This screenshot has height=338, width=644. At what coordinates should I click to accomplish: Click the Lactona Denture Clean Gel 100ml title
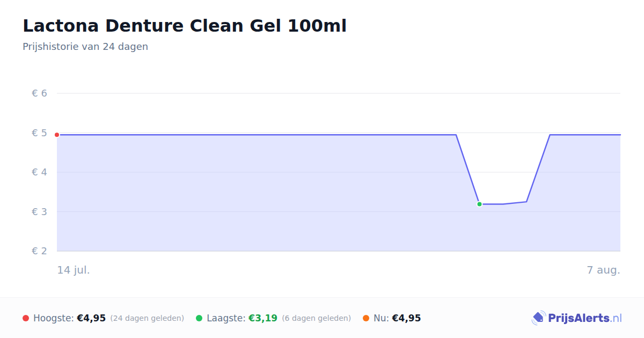tap(185, 26)
